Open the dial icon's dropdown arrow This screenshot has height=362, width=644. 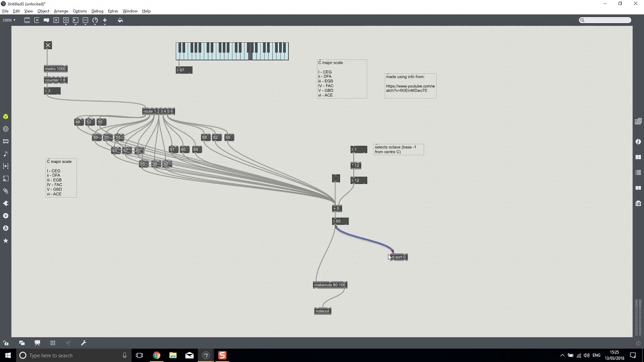[95, 24]
